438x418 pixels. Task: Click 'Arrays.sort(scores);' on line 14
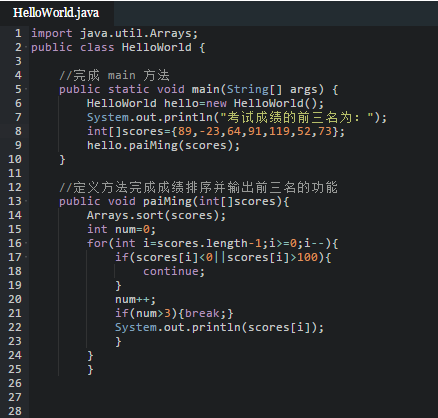coord(156,216)
